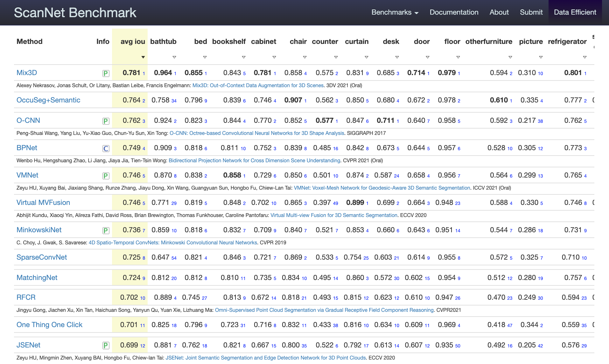The image size is (609, 364).
Task: Open the Mix3D Out-of-Context Data Augmentation paper
Action: [258, 85]
